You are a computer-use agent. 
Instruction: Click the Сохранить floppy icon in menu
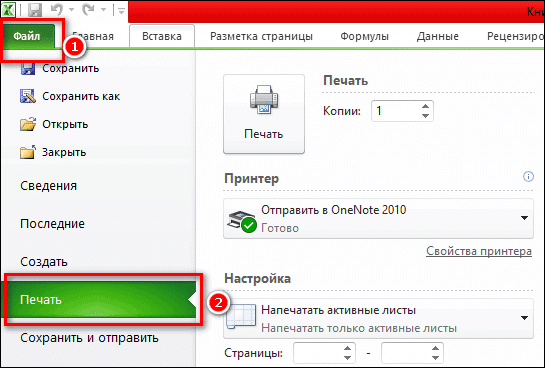pos(28,68)
